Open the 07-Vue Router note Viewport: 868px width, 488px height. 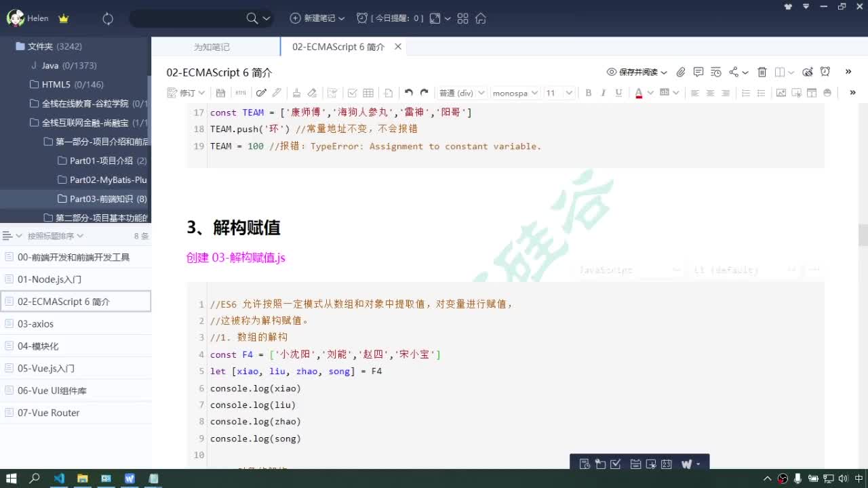click(x=75, y=413)
